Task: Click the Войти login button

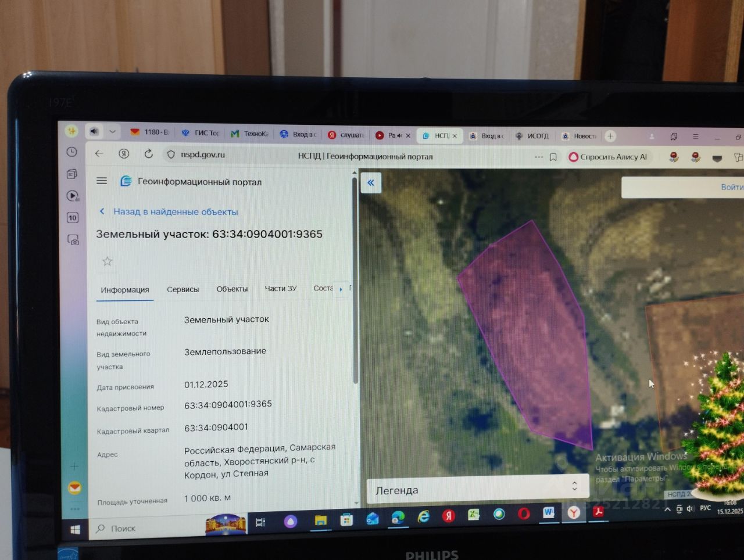Action: (732, 187)
